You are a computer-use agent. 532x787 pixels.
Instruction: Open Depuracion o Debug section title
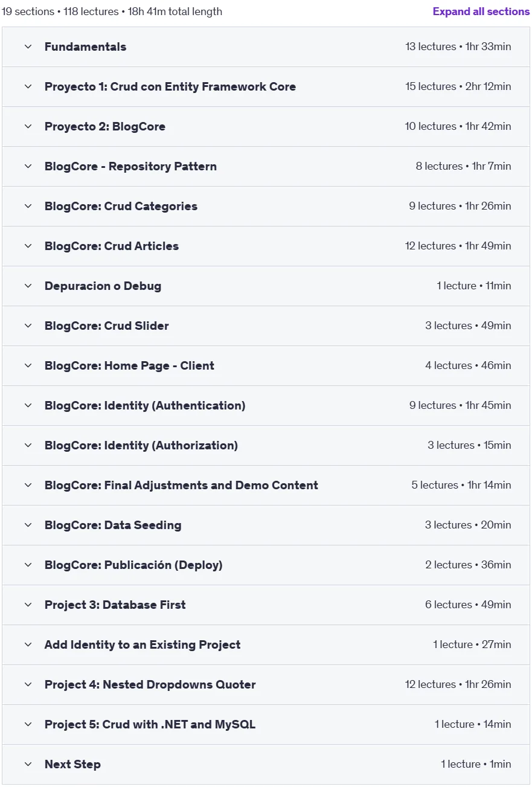[103, 286]
